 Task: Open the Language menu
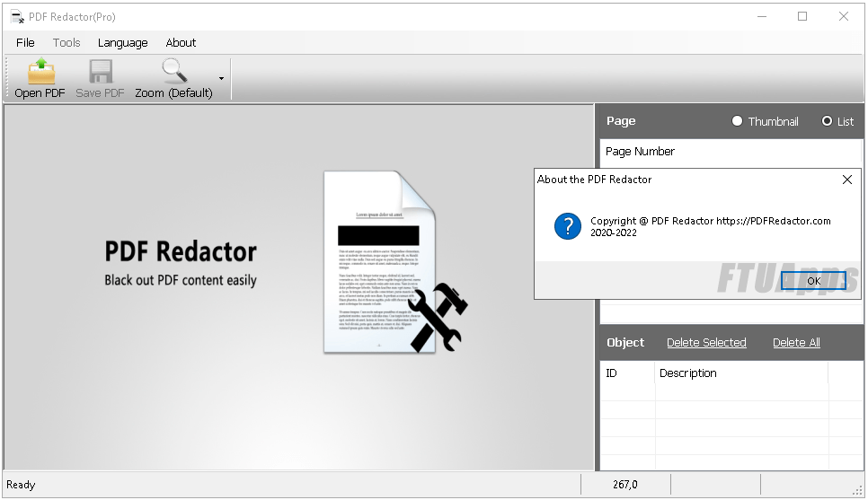click(123, 42)
